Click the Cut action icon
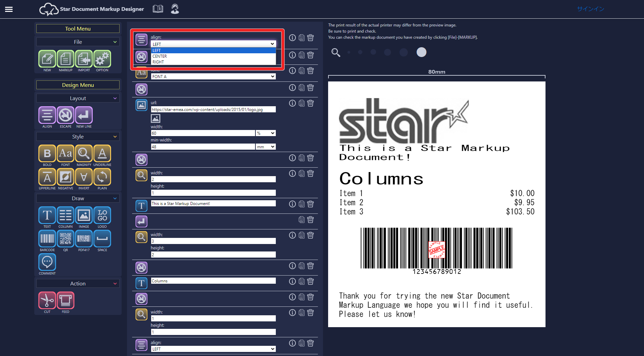Image resolution: width=644 pixels, height=356 pixels. pyautogui.click(x=47, y=300)
